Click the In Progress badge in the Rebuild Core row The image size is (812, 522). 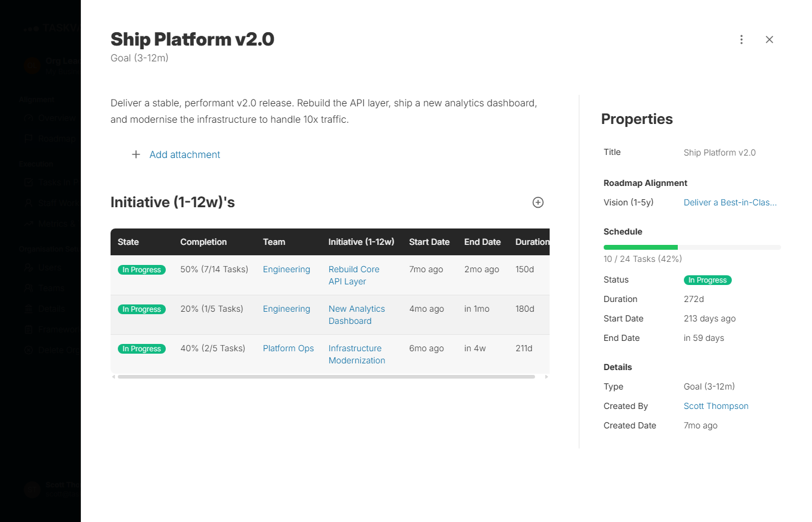coord(142,270)
